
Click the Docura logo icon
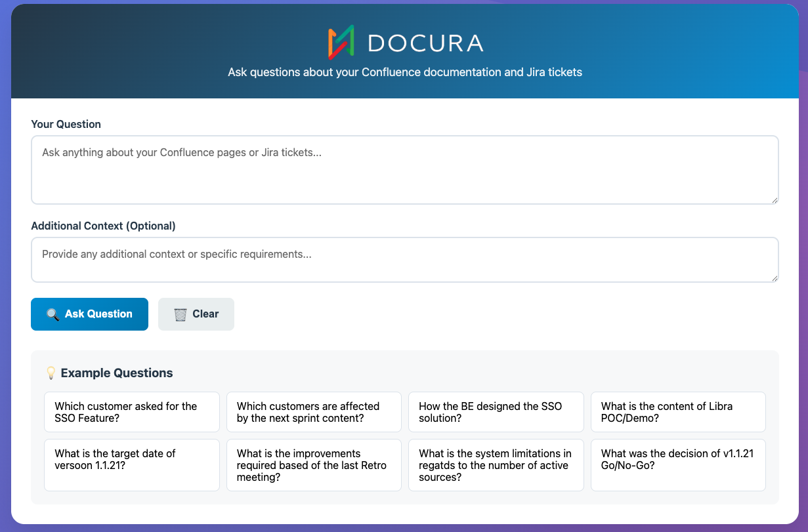341,43
